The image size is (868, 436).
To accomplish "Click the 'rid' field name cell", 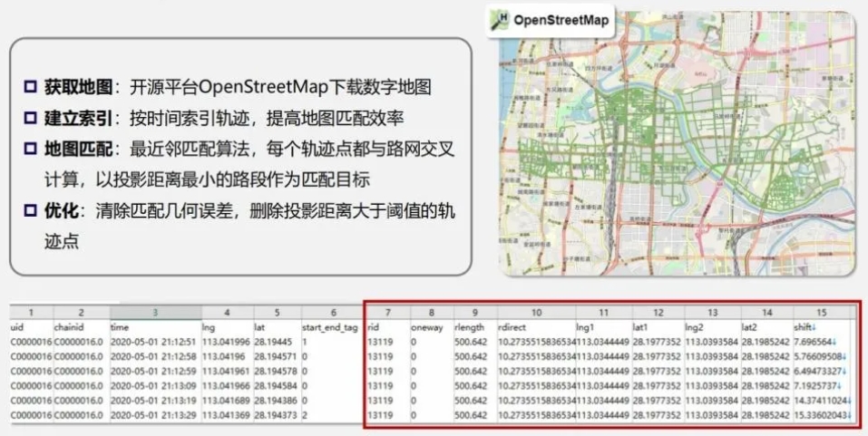I will tap(388, 327).
